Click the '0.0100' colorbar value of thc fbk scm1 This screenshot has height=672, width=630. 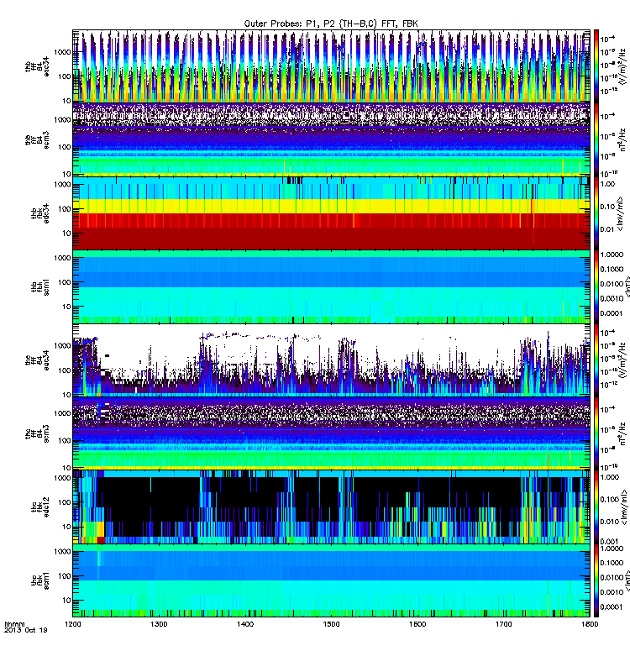[x=612, y=577]
